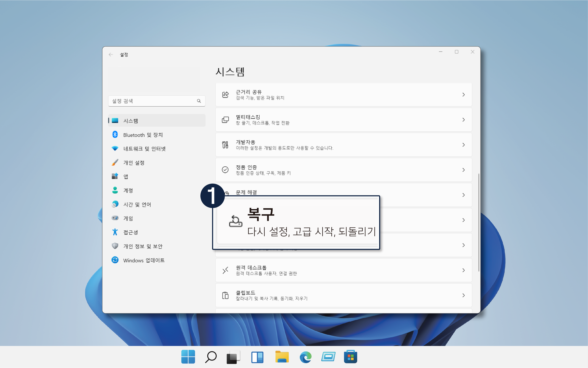Image resolution: width=588 pixels, height=368 pixels.
Task: Click the remote desktop (원격 데스크톱) icon
Action: point(225,270)
